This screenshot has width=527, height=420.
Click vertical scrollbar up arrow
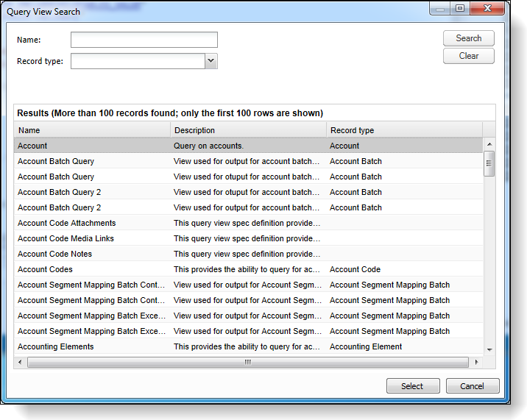click(489, 144)
